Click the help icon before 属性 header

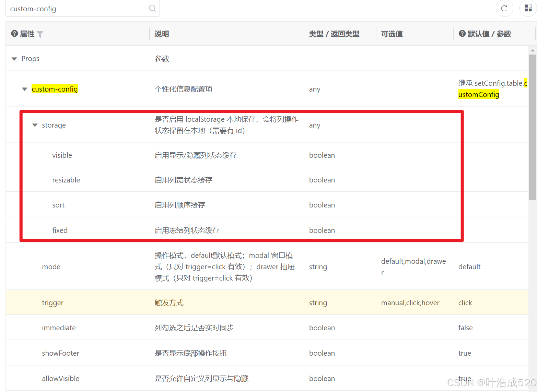[x=14, y=34]
